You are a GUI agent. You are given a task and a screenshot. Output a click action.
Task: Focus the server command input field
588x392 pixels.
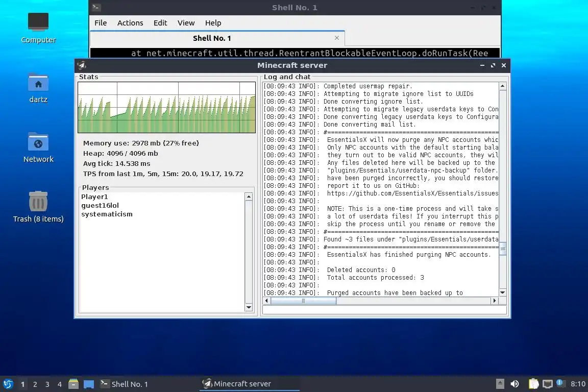tap(385, 310)
